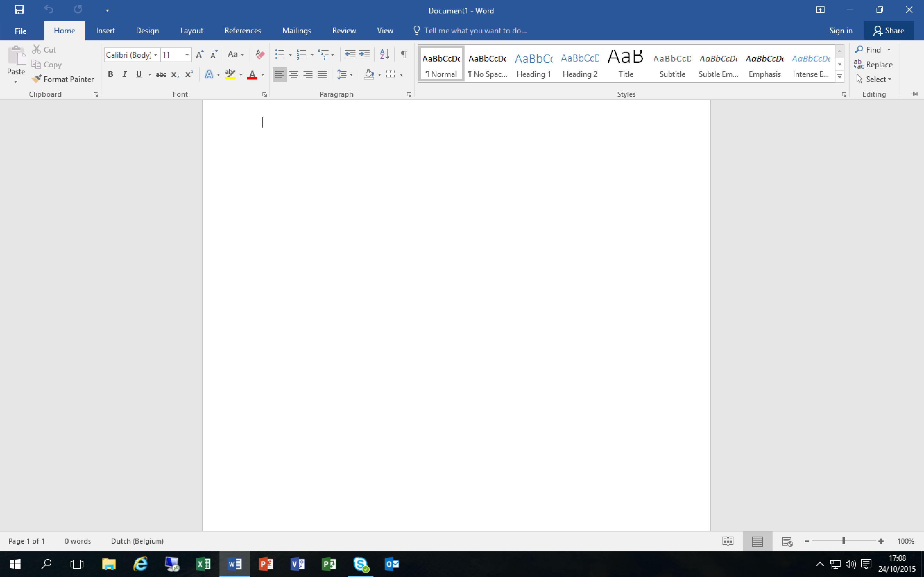Toggle Italic formatting

[x=124, y=74]
